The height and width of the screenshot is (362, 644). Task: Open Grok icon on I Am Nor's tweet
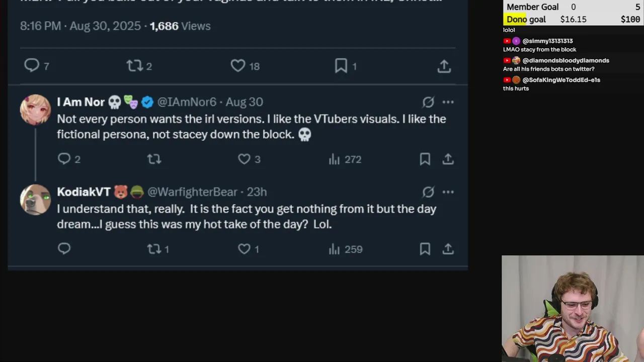click(x=428, y=102)
